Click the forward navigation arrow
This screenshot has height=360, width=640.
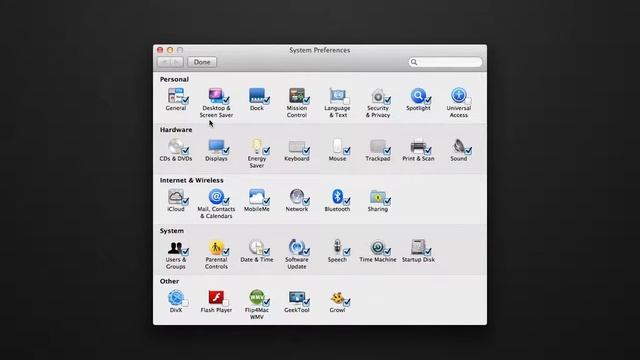point(177,62)
